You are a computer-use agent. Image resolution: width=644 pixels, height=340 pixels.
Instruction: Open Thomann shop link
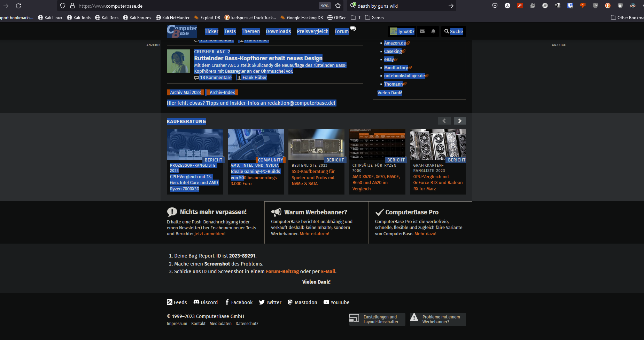(x=393, y=84)
